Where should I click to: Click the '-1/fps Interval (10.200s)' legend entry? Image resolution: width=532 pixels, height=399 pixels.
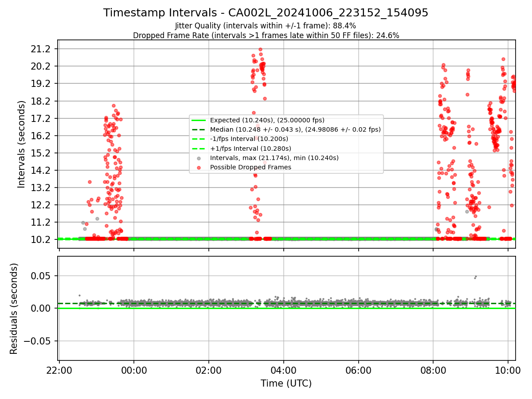tap(249, 139)
